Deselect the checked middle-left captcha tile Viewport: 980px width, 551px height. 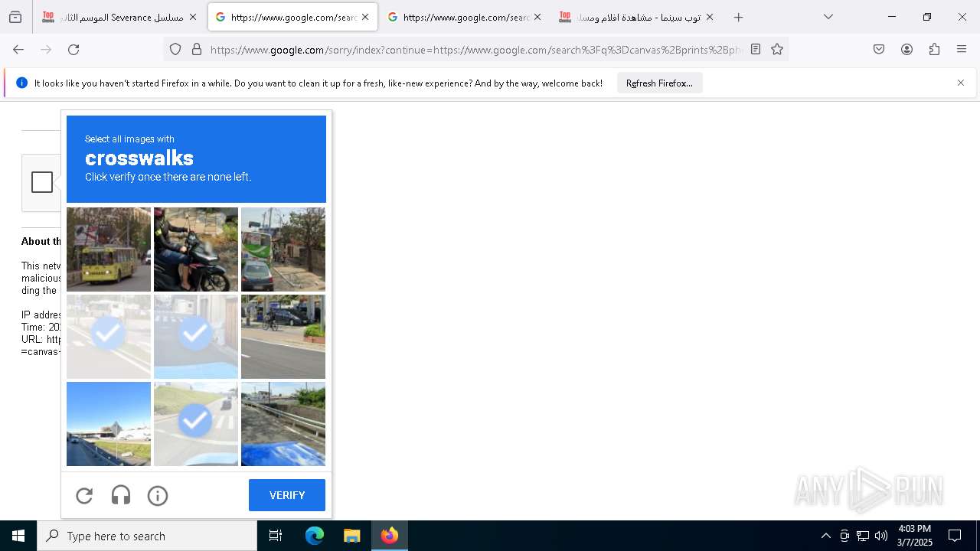tap(109, 337)
